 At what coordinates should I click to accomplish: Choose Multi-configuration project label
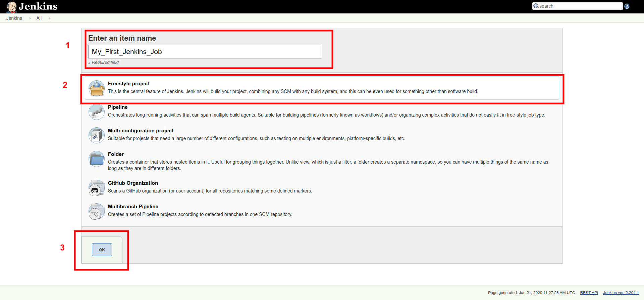(141, 131)
